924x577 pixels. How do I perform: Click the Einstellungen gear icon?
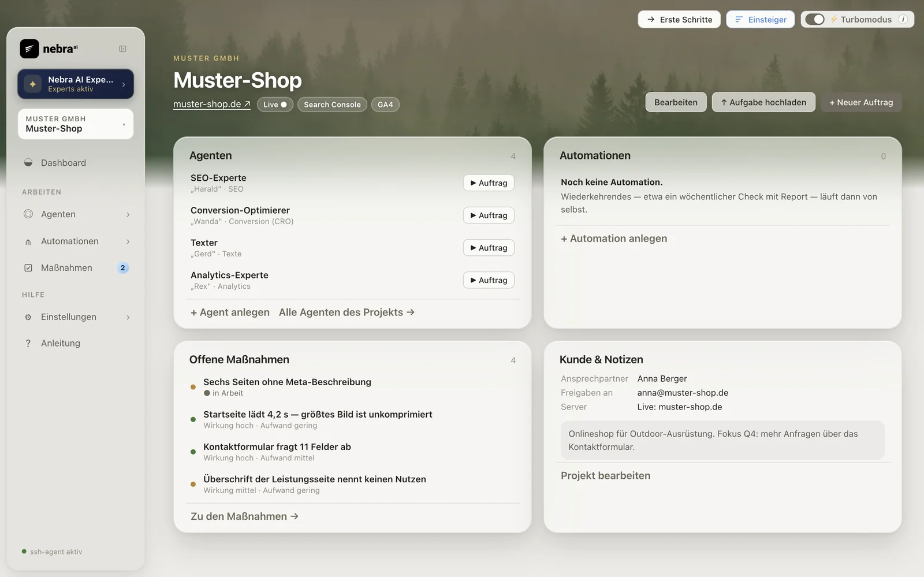click(x=28, y=317)
